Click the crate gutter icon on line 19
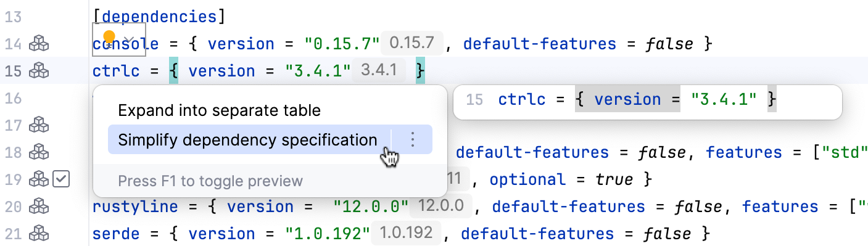Image resolution: width=868 pixels, height=246 pixels. (40, 179)
